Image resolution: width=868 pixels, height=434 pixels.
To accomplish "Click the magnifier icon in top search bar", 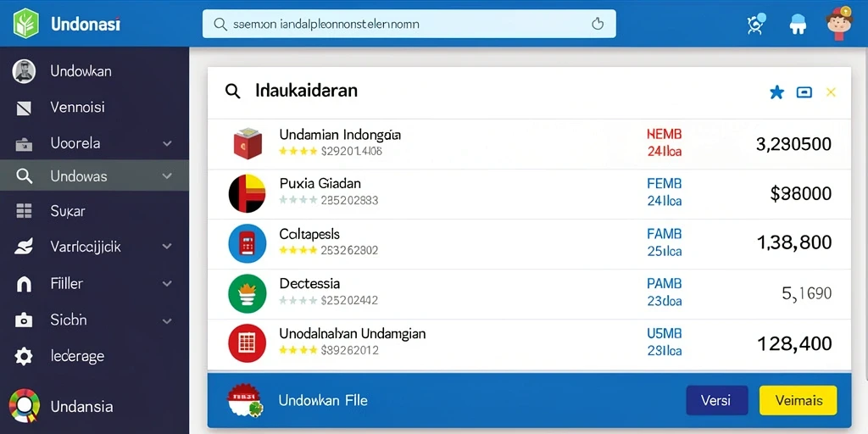I will (220, 24).
